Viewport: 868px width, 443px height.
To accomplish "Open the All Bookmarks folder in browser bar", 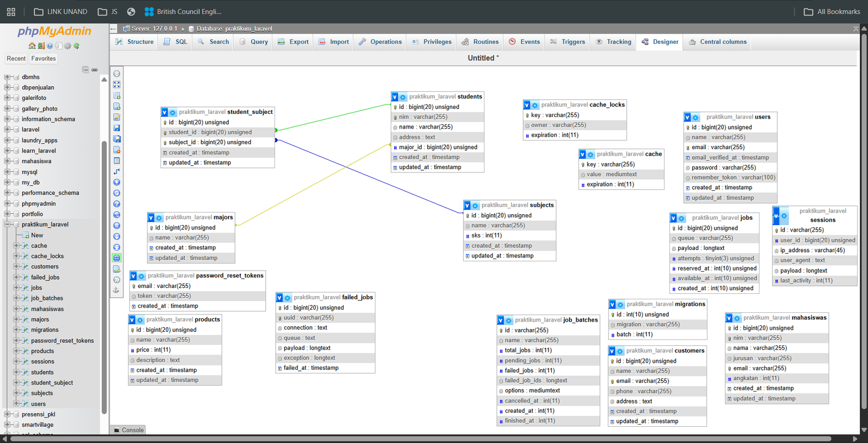I will click(x=832, y=11).
